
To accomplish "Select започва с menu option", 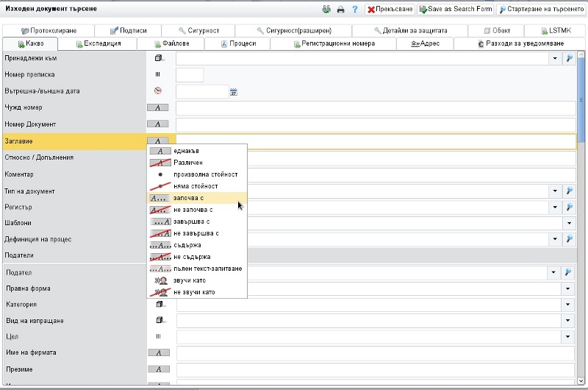I will pos(197,198).
